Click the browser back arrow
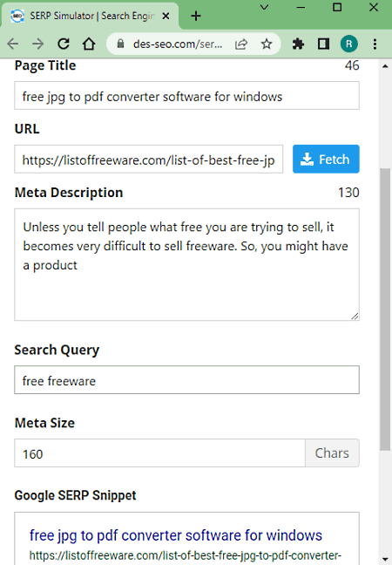The image size is (392, 565). click(13, 44)
